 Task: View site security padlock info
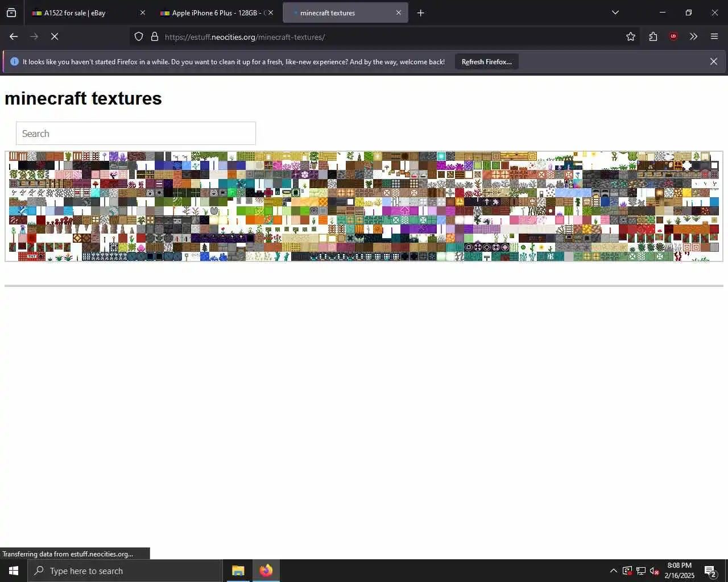155,36
